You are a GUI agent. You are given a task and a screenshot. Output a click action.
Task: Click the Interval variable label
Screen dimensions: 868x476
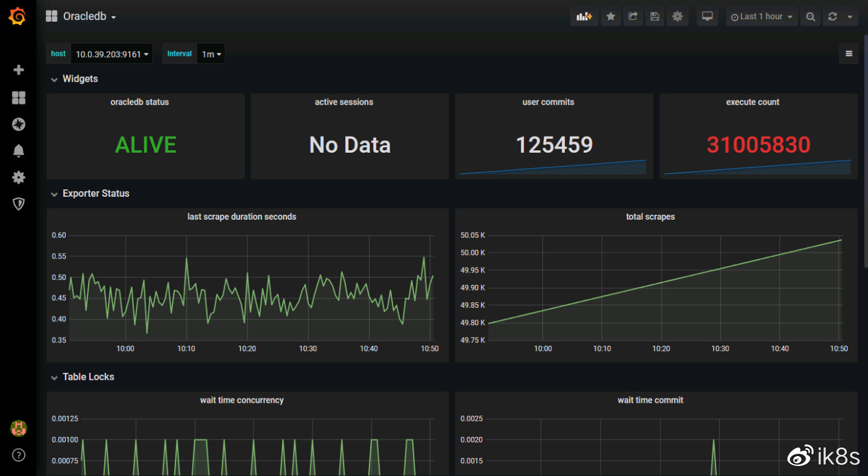(179, 54)
